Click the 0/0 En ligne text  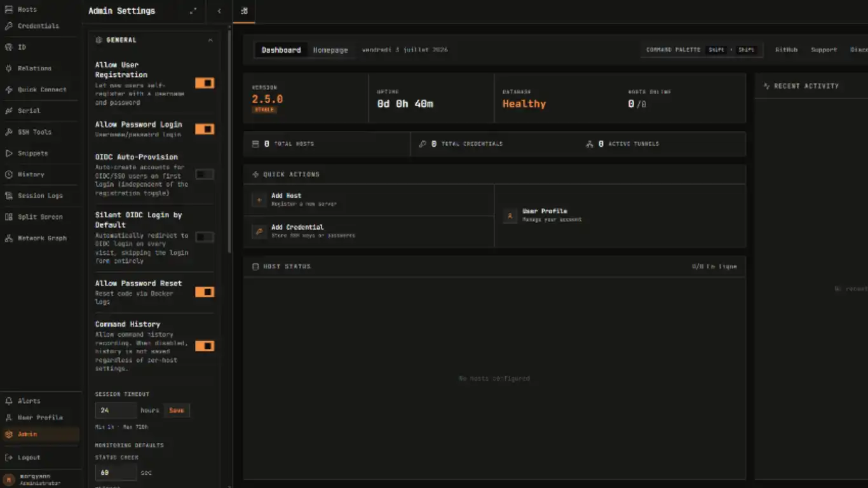714,266
